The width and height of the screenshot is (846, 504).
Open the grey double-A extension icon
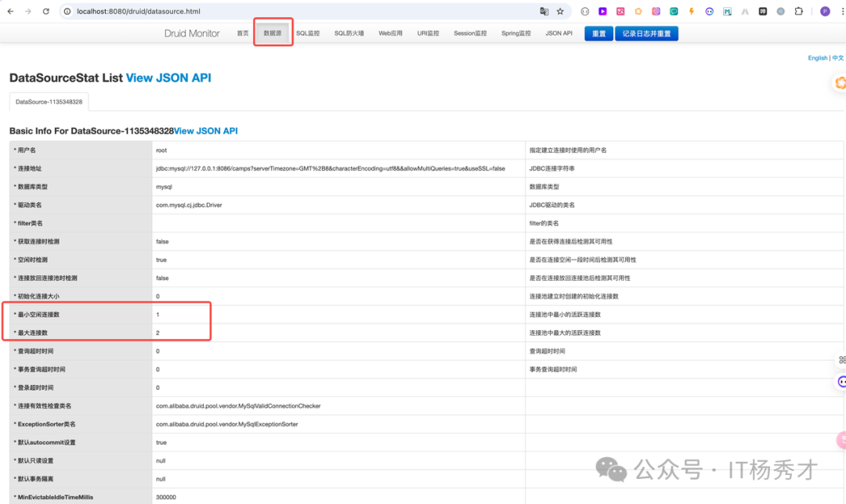[745, 11]
